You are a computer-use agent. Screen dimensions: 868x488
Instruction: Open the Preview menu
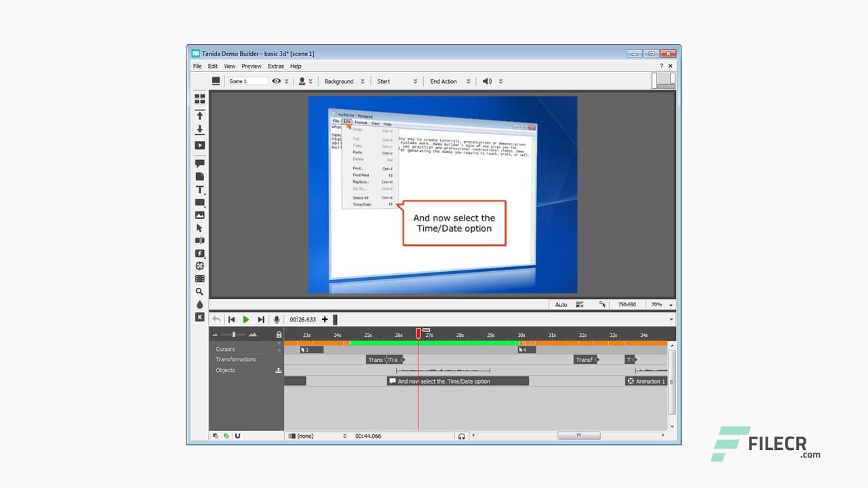(x=251, y=66)
